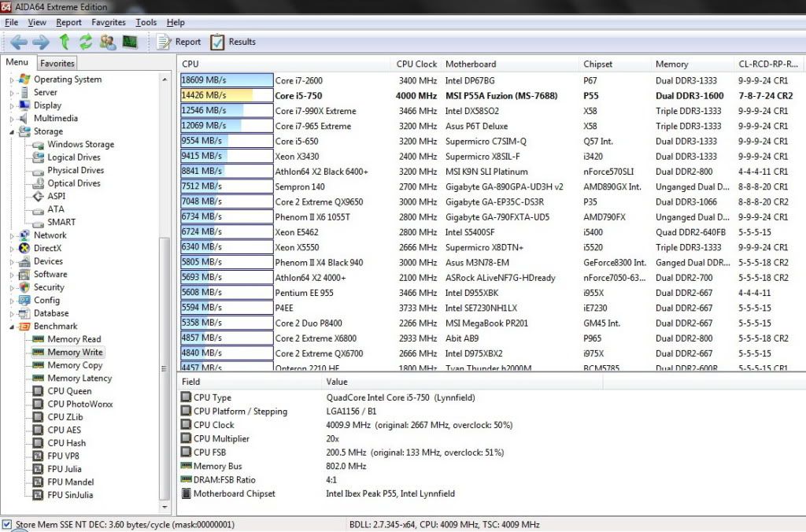Click the yellow 14426 MB/s result bar
The height and width of the screenshot is (532, 806).
point(227,95)
